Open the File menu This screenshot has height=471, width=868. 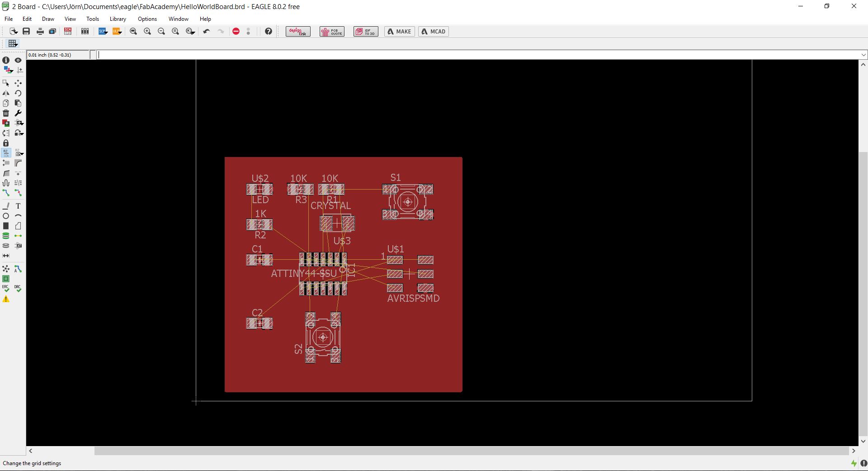tap(9, 19)
